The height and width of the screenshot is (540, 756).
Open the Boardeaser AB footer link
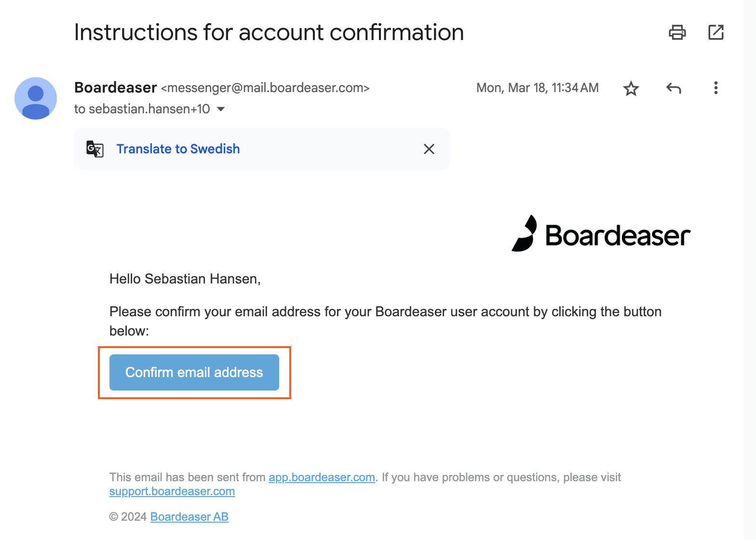tap(189, 517)
